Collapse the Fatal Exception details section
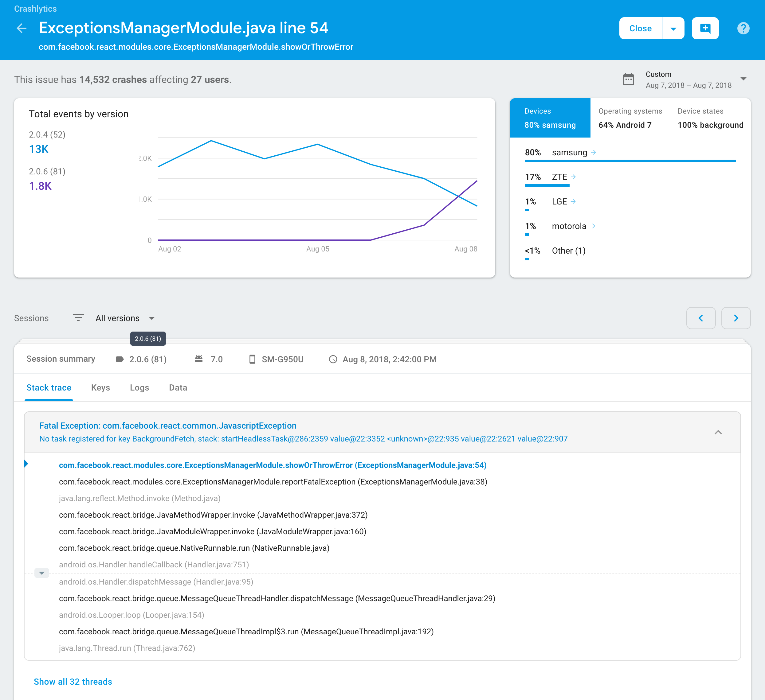 pos(718,432)
